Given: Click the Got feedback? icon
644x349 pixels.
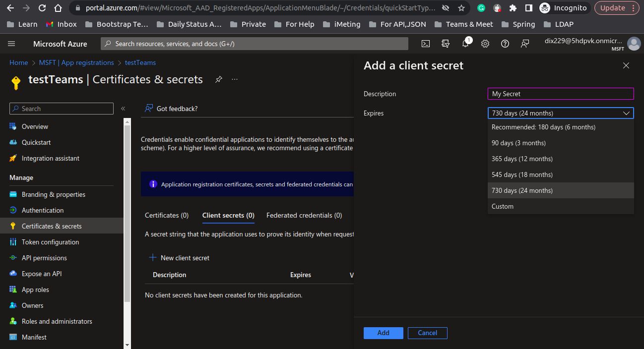Looking at the screenshot, I should (148, 109).
